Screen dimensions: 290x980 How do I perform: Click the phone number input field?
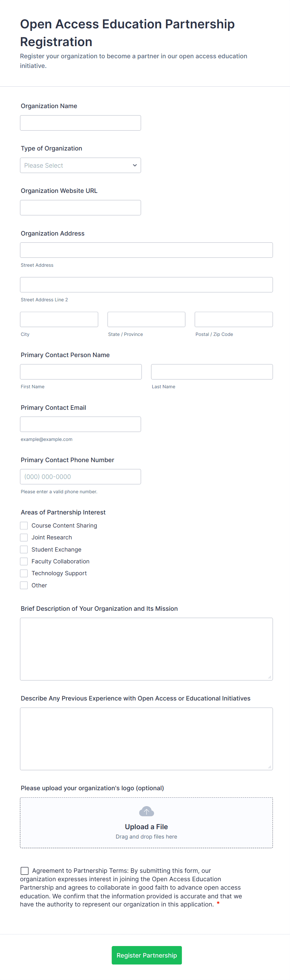coord(80,477)
